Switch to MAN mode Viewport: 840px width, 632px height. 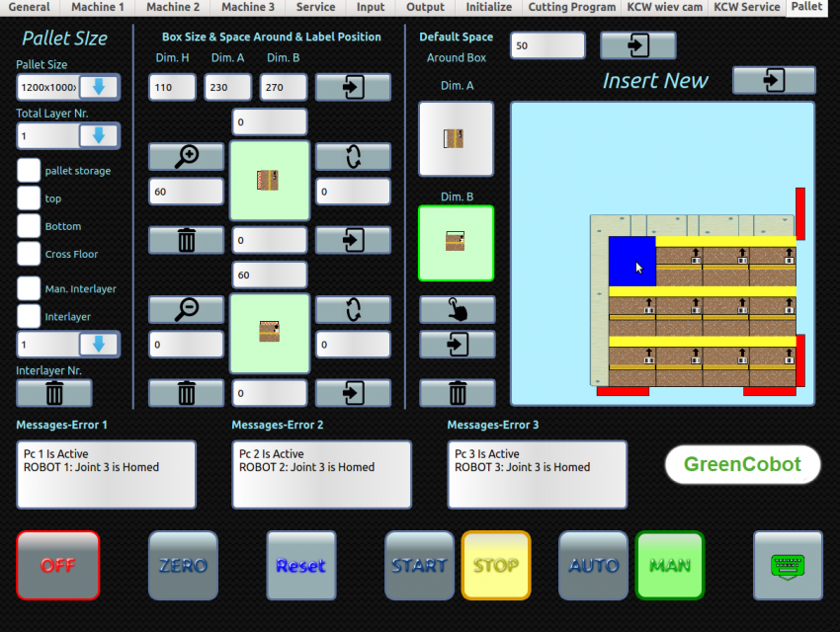tap(670, 566)
